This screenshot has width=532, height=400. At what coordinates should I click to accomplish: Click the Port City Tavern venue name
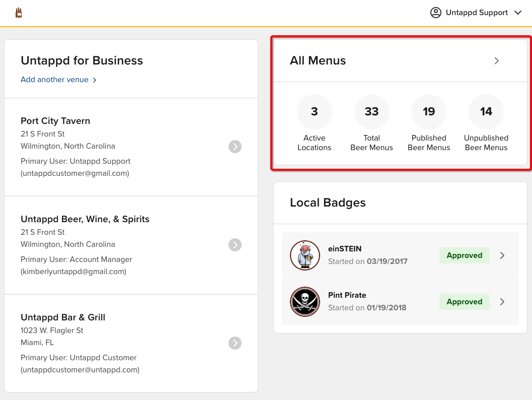pos(55,121)
